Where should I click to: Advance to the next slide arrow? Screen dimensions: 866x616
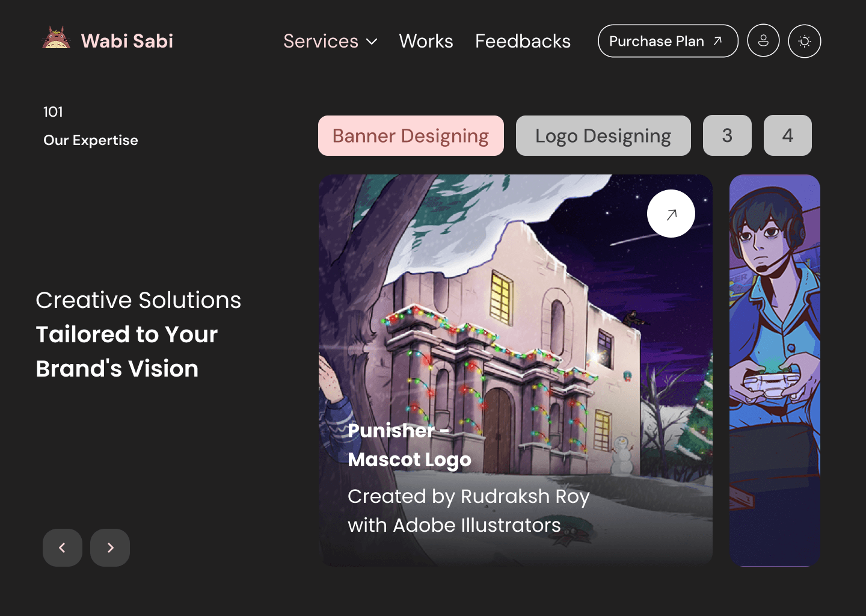tap(110, 547)
